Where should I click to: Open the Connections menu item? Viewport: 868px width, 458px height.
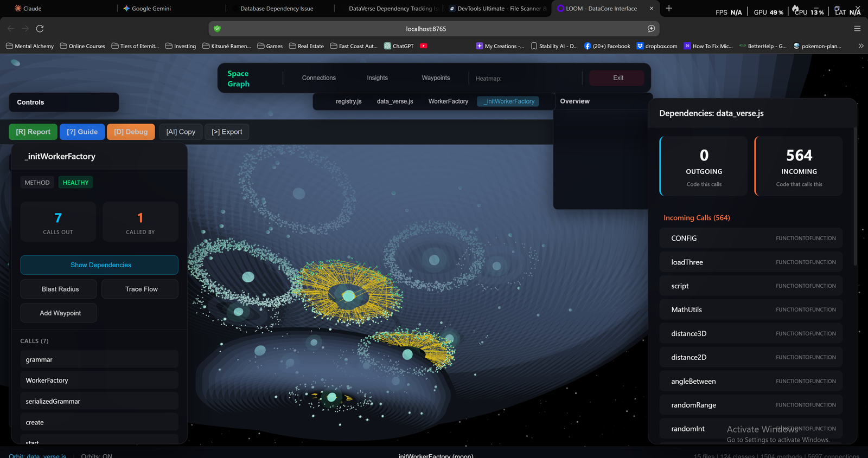(x=319, y=78)
